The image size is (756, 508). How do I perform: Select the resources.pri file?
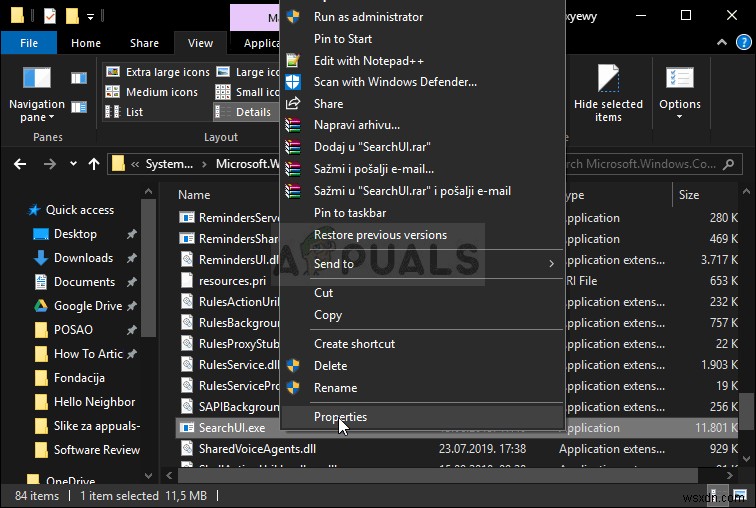tap(232, 281)
